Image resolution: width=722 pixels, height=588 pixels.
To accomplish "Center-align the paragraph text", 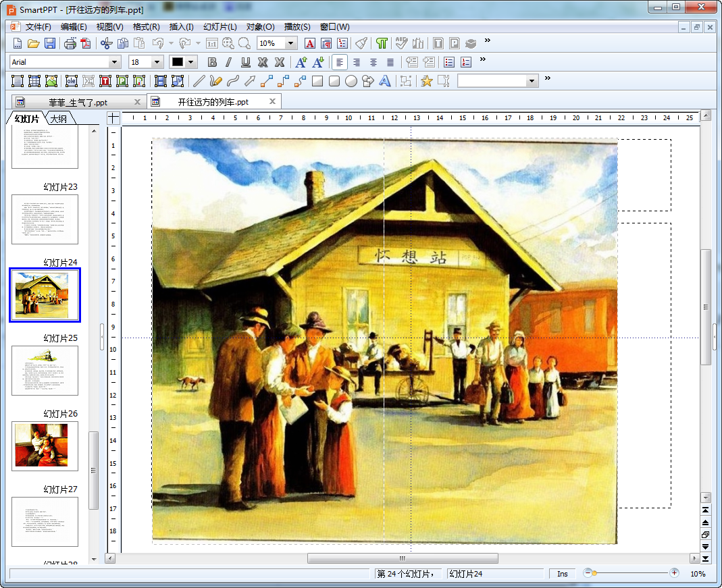I will click(373, 62).
